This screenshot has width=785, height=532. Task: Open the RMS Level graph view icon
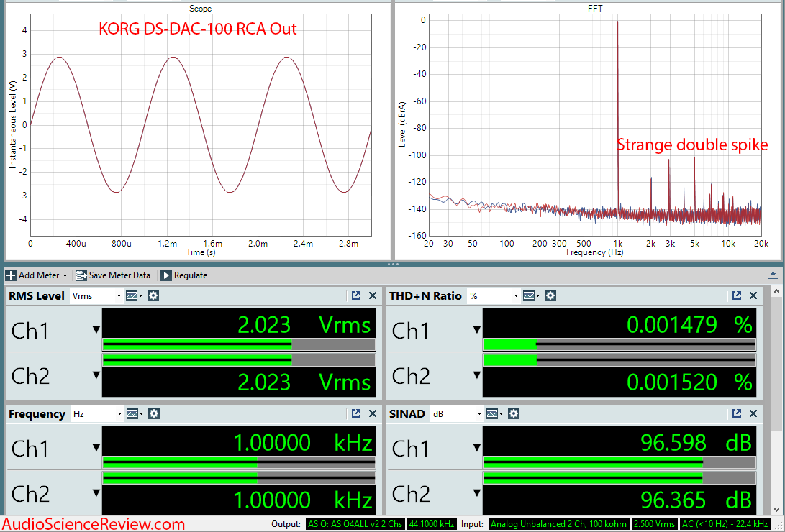(x=134, y=296)
